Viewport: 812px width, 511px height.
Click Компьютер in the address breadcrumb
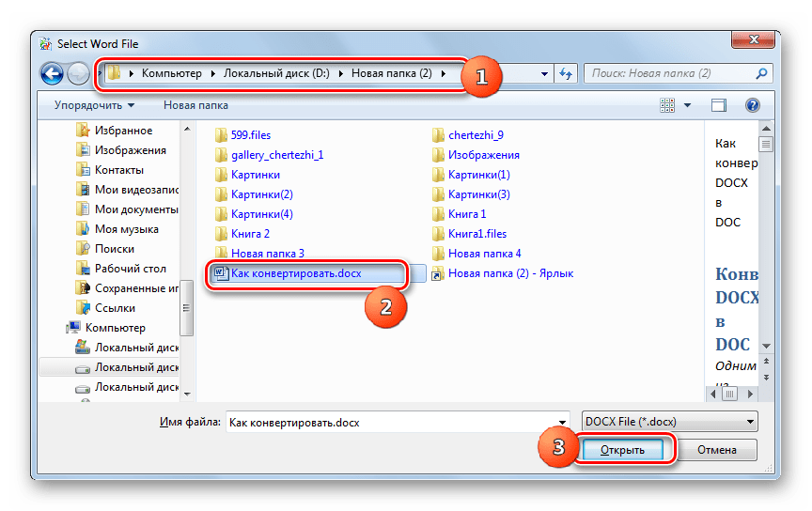[x=172, y=73]
